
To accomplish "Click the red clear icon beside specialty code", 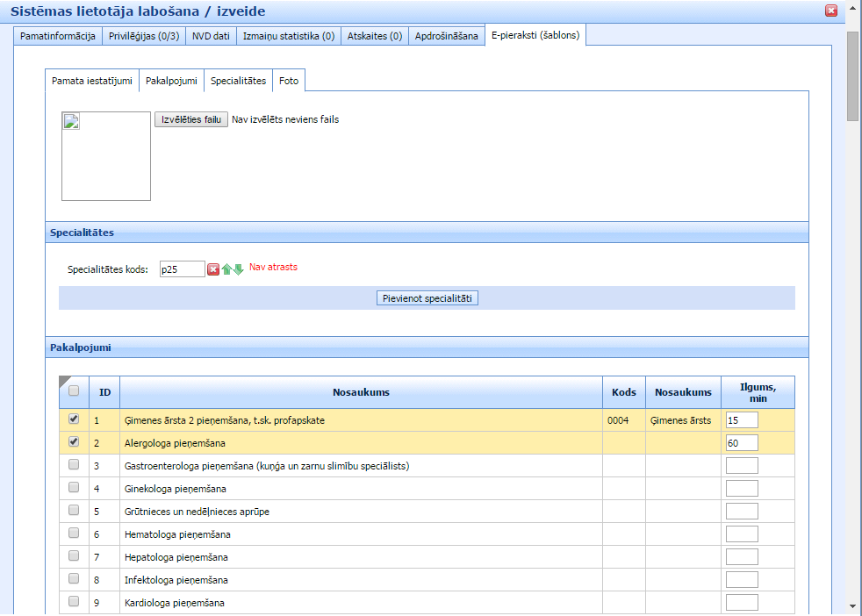I will pyautogui.click(x=212, y=269).
